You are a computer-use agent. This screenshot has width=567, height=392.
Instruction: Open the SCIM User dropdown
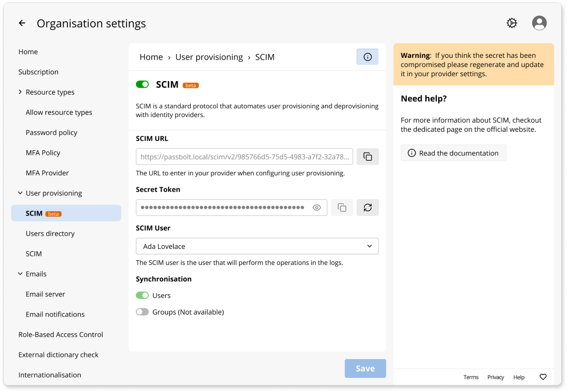[257, 246]
